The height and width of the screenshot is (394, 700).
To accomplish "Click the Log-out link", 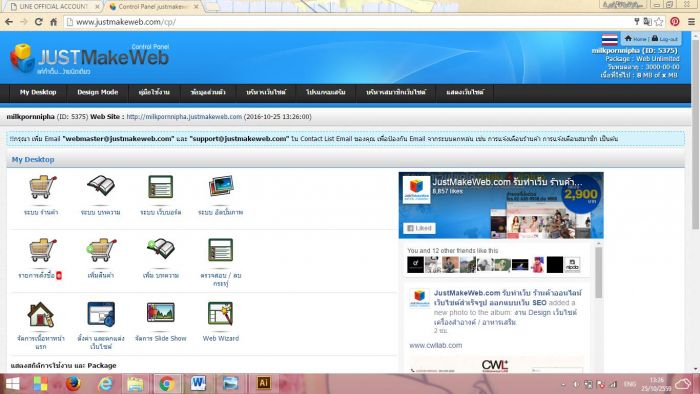I will [665, 39].
